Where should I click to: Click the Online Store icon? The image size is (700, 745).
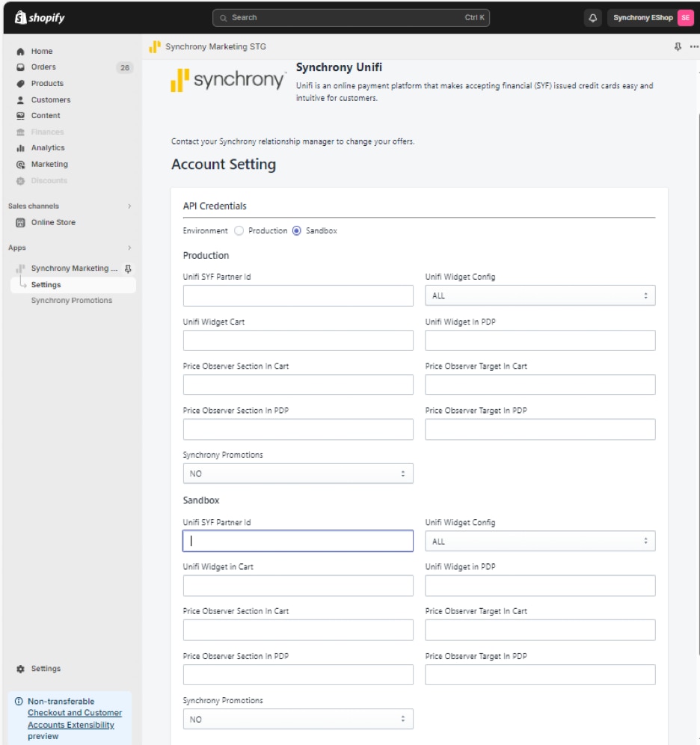[x=20, y=222]
